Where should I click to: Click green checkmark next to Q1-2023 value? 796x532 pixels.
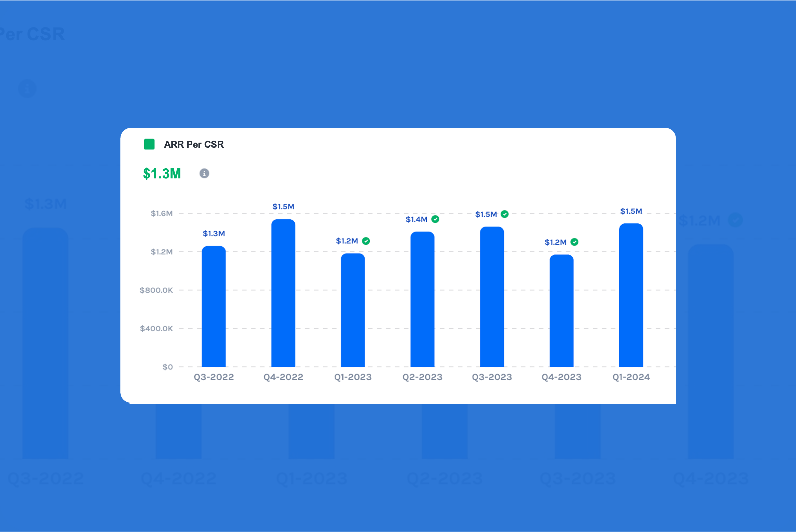click(366, 241)
